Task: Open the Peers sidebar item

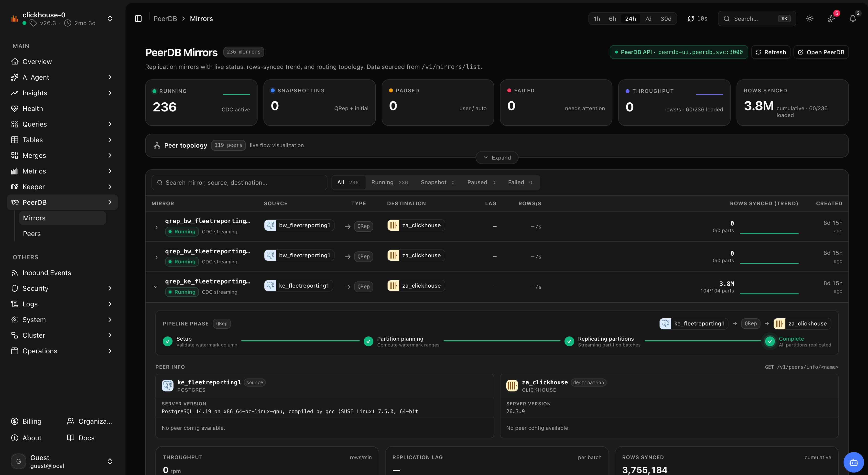Action: [x=62, y=234]
